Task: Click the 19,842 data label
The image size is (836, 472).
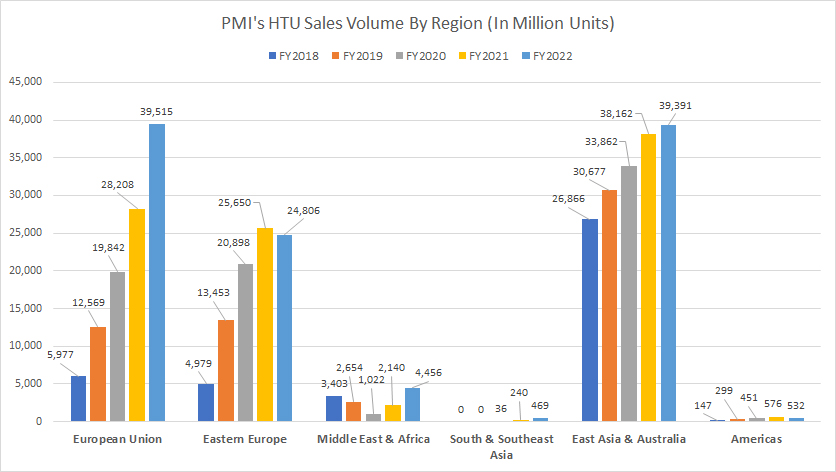Action: pyautogui.click(x=108, y=247)
